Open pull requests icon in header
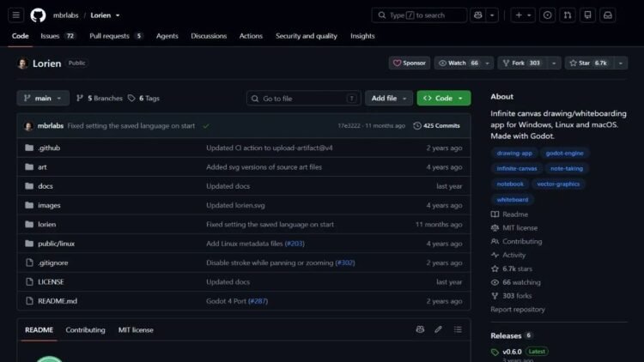 pos(568,15)
